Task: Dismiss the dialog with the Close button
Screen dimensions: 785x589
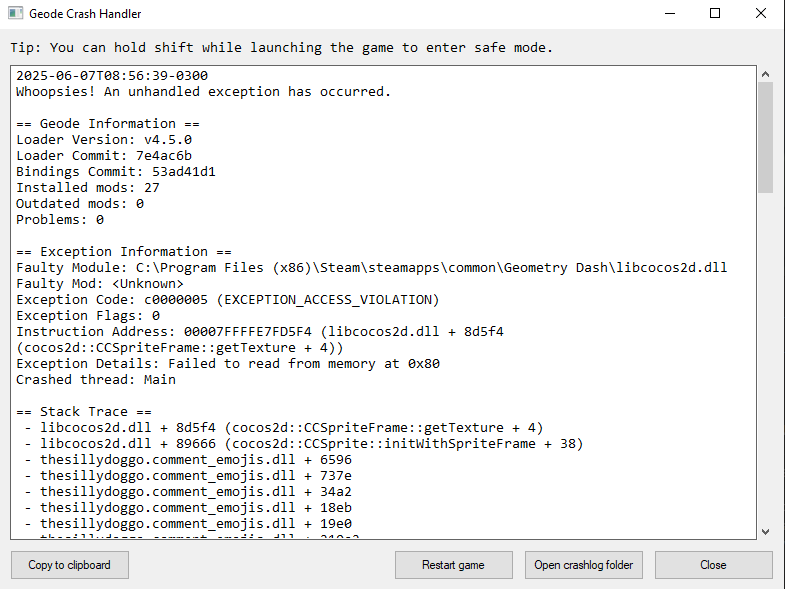Action: pyautogui.click(x=713, y=565)
